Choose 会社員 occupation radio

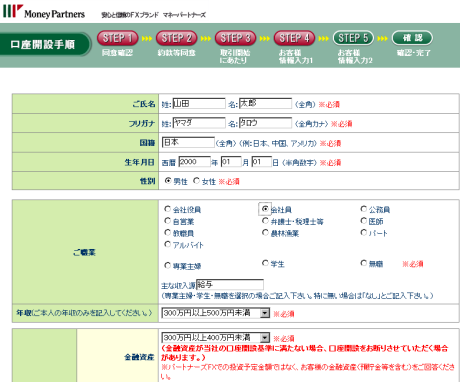click(265, 209)
